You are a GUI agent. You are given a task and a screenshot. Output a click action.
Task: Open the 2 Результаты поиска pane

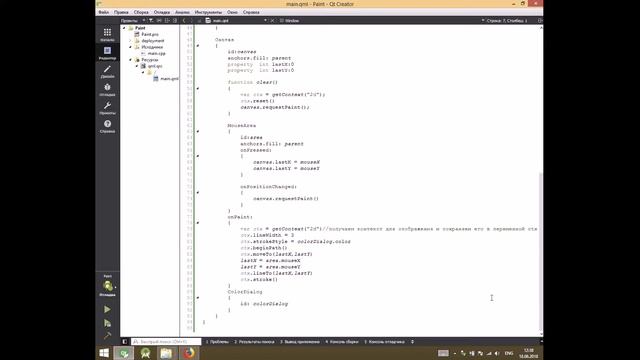coord(254,342)
